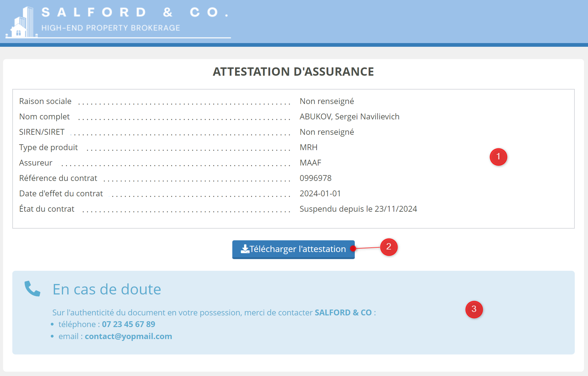Click the ATTESTATION D'ASSURANCE heading
Image resolution: width=588 pixels, height=376 pixels.
click(293, 72)
